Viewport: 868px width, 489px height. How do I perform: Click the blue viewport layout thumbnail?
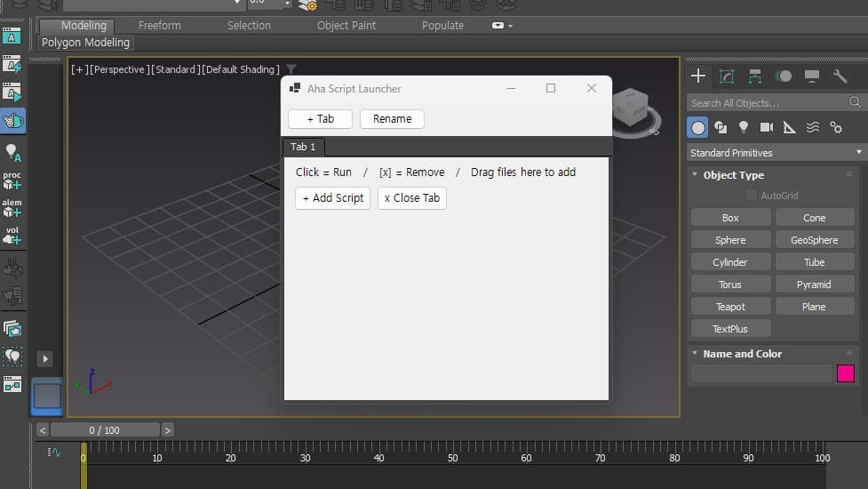[x=47, y=396]
